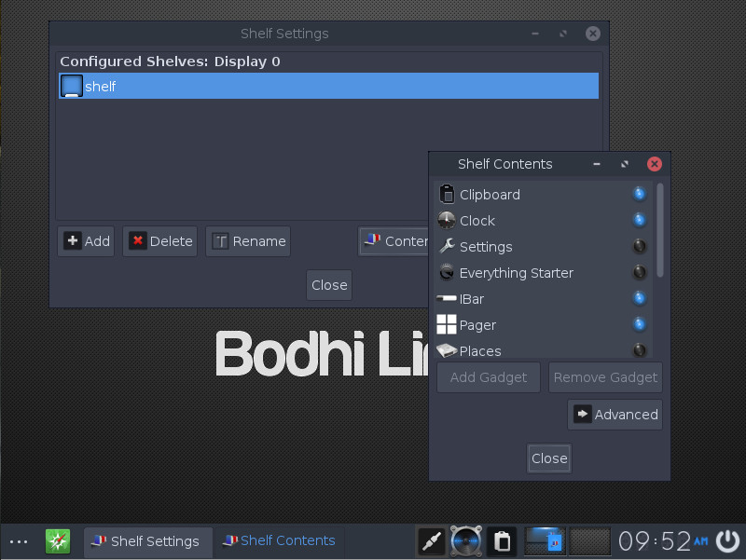Image resolution: width=746 pixels, height=560 pixels.
Task: Click the Remove Gadget button
Action: coord(605,377)
